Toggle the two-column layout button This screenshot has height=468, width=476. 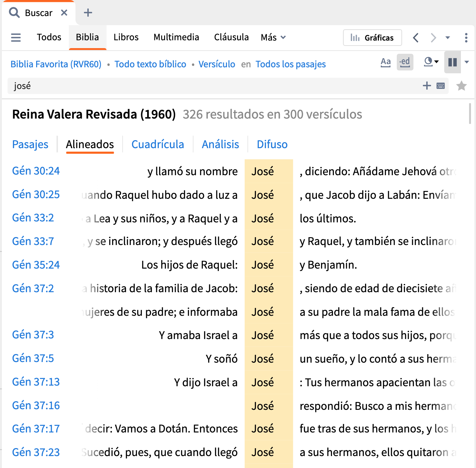[452, 62]
